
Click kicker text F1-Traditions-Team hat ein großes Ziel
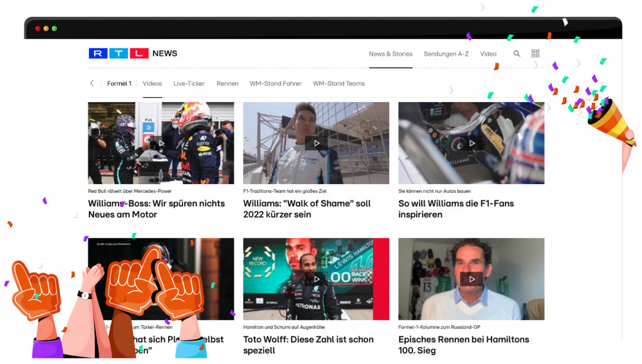(x=285, y=191)
